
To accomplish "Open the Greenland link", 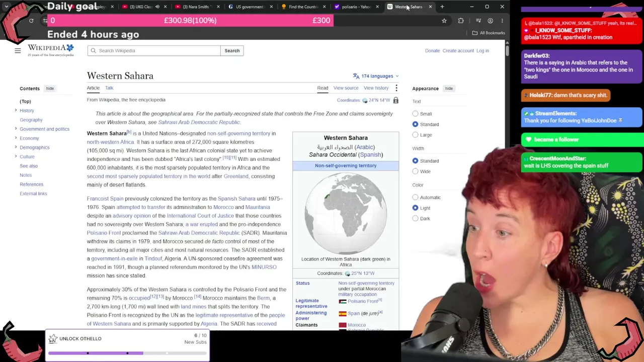I will (x=236, y=176).
